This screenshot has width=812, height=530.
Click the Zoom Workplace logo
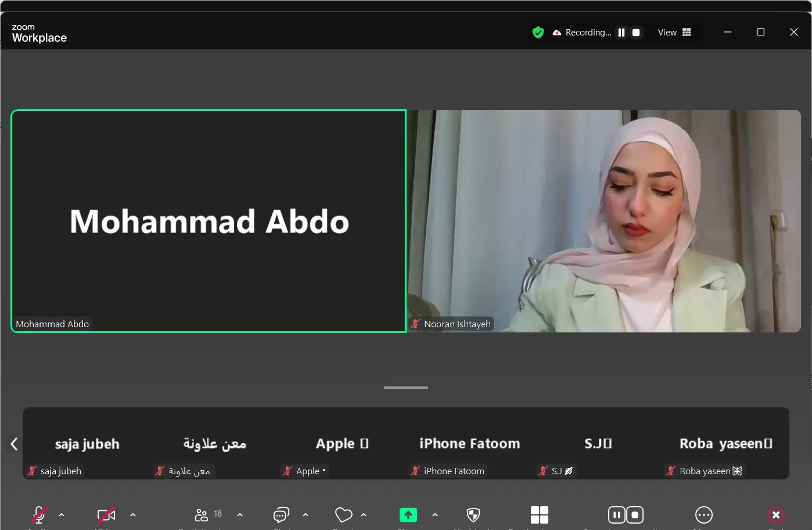pyautogui.click(x=39, y=34)
